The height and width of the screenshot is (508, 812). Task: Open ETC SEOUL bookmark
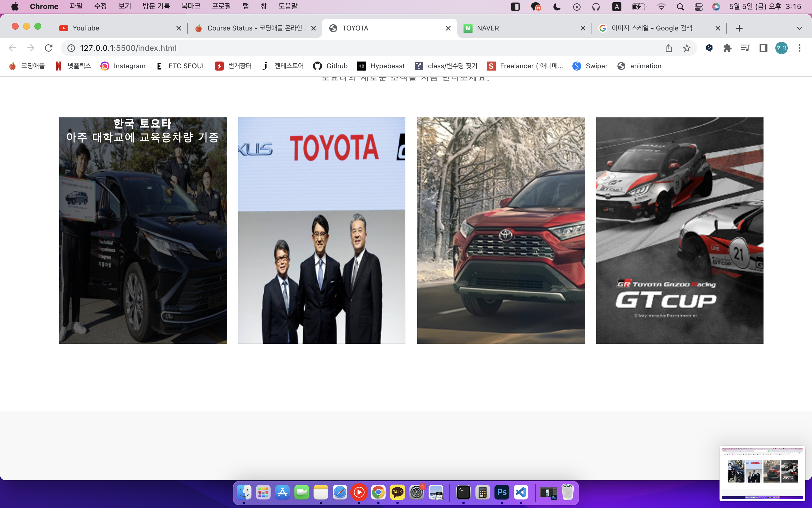coord(181,66)
